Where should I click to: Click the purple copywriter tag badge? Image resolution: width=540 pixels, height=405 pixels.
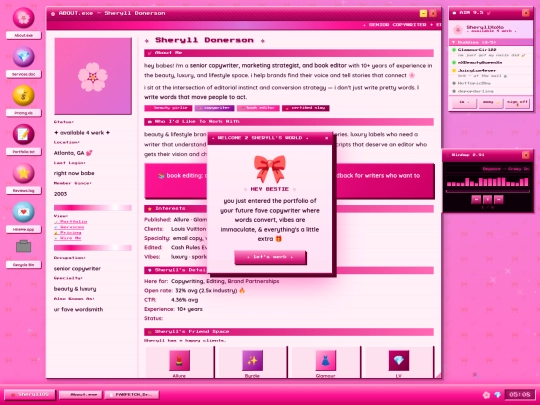coord(214,108)
